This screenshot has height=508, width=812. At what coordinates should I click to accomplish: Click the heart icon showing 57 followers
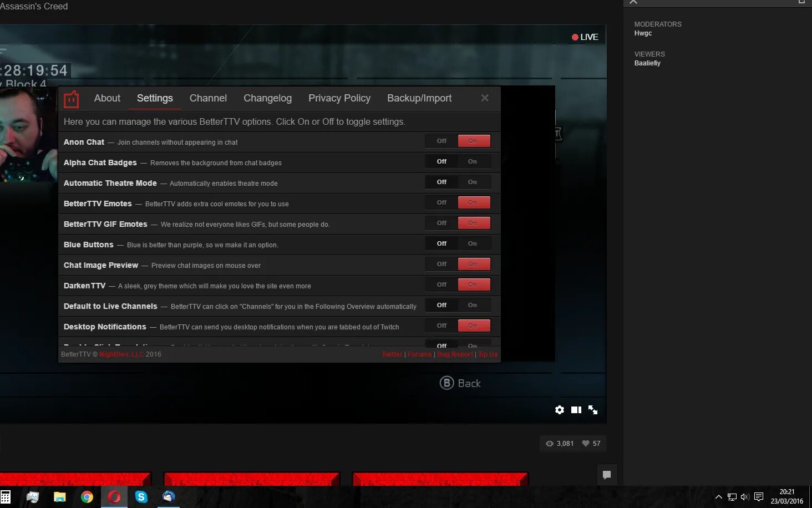(x=586, y=443)
